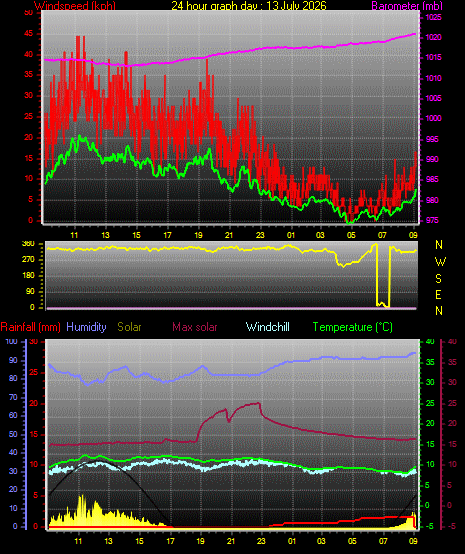
Task: Click hour '03' under the rainfall graph
Action: pos(321,541)
